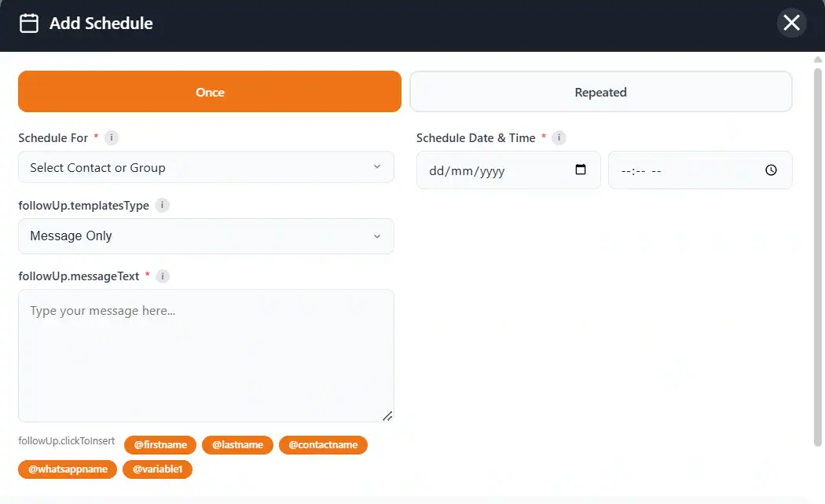Open the date picker calendar icon
Screen dimensions: 825x504
click(x=580, y=170)
